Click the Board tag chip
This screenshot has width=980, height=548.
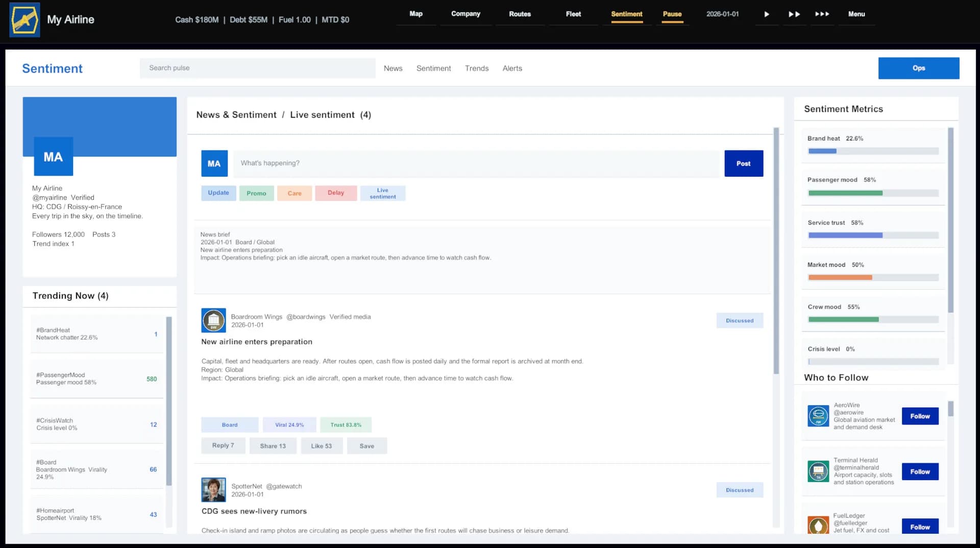[x=230, y=425]
